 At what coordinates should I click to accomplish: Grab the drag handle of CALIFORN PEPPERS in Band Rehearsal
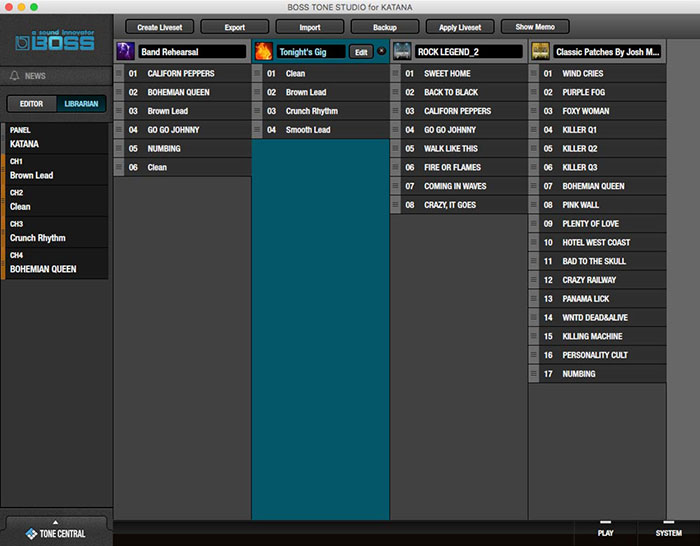(119, 73)
